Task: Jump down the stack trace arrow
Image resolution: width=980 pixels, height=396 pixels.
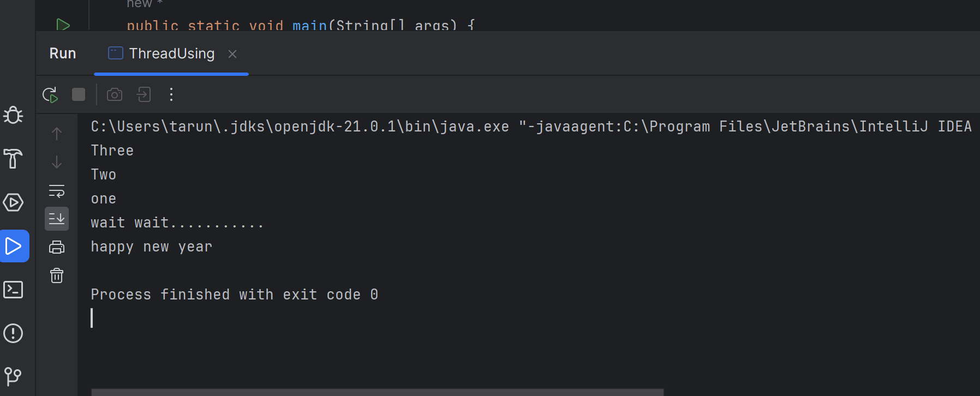Action: pos(57,162)
